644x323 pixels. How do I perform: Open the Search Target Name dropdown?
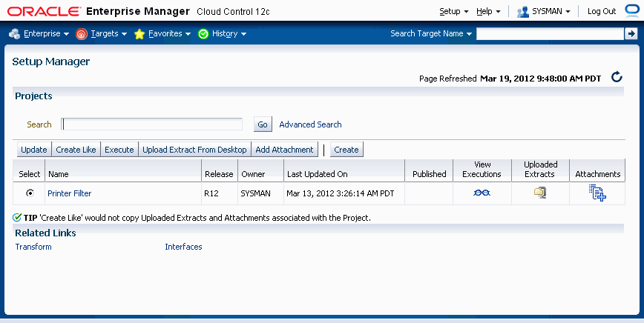[x=431, y=33]
